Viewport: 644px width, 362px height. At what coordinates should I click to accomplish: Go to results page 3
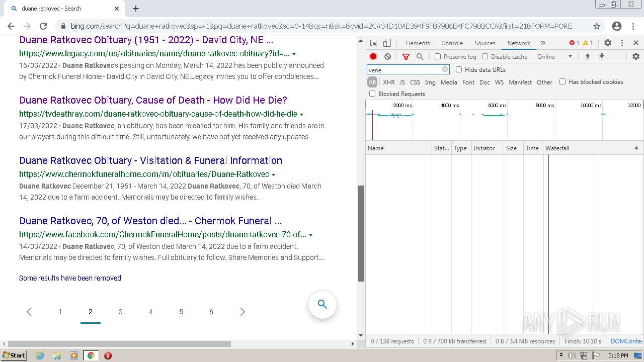[x=121, y=312]
